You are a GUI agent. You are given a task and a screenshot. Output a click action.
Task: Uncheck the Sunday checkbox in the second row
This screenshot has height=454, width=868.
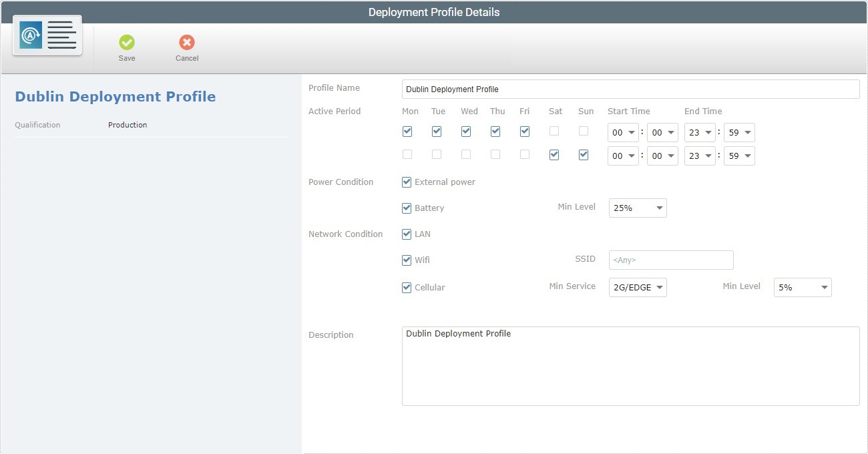tap(584, 154)
